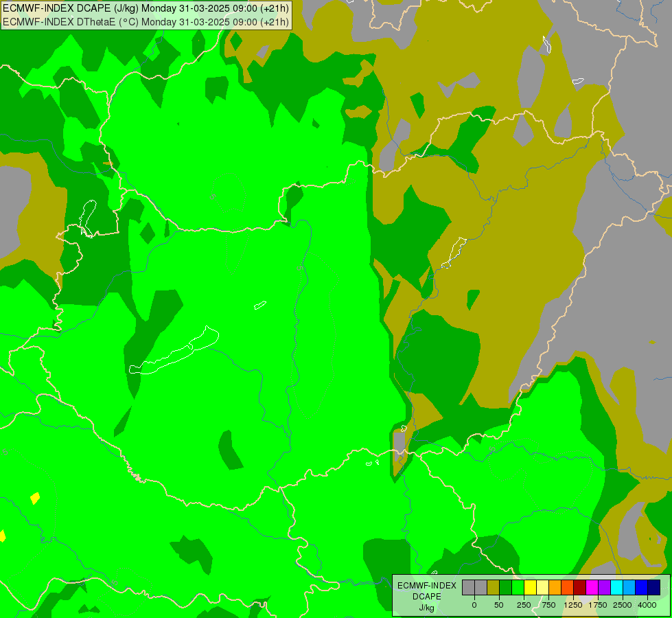The height and width of the screenshot is (618, 672).
Task: Click the legend value 0
Action: click(474, 605)
